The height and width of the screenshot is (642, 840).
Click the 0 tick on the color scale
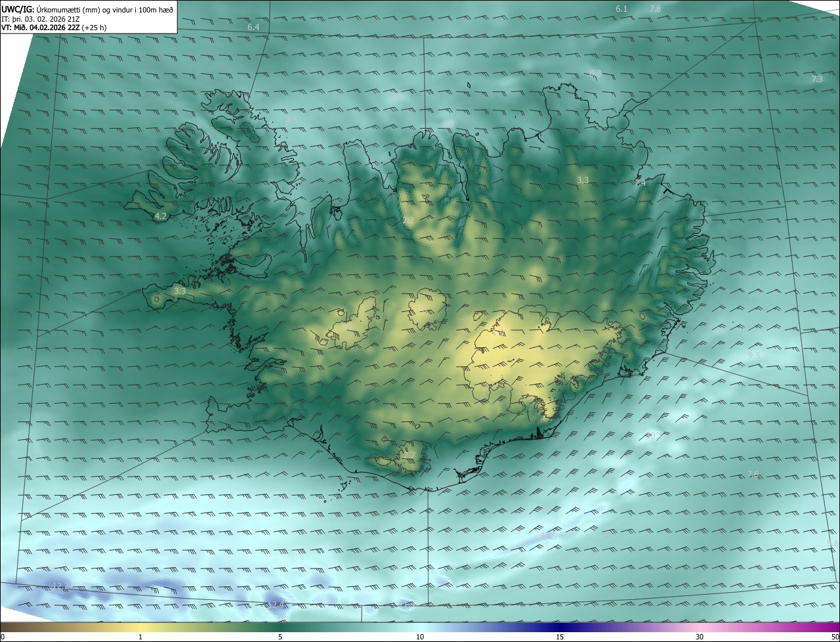click(3, 637)
